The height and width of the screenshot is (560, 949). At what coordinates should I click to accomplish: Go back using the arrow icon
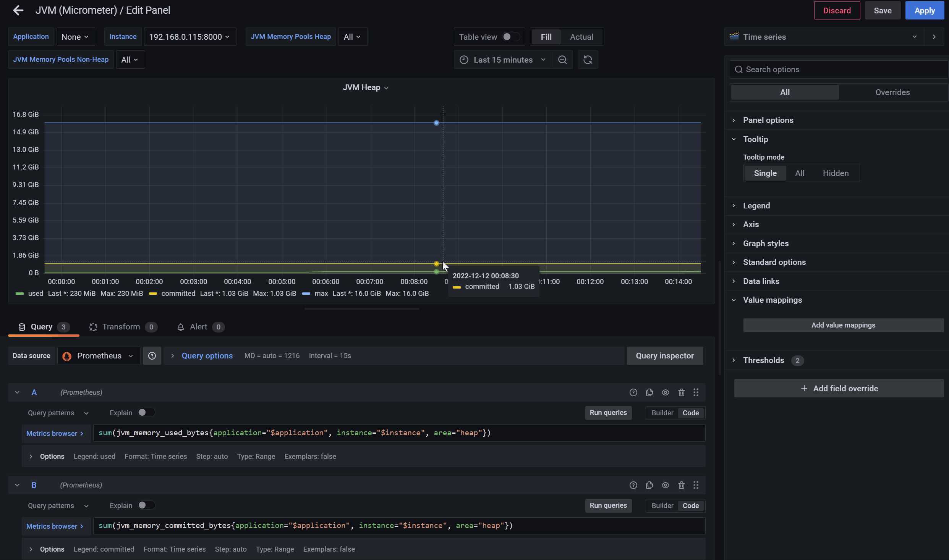coord(18,10)
